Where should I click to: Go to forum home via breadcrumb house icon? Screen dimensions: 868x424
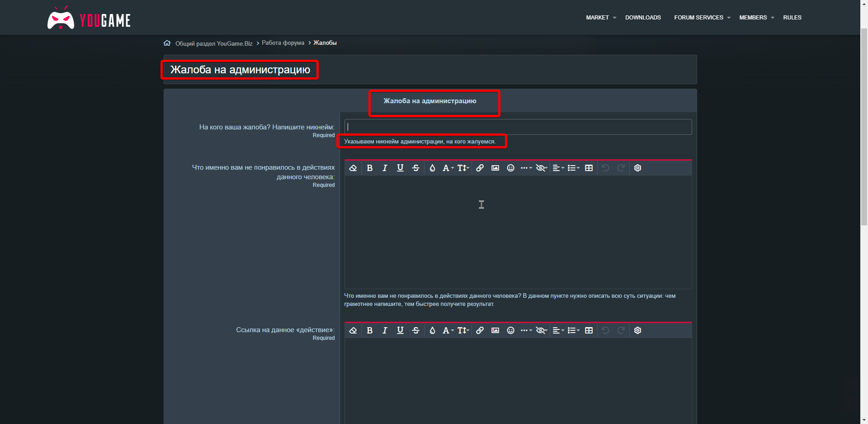pyautogui.click(x=167, y=43)
